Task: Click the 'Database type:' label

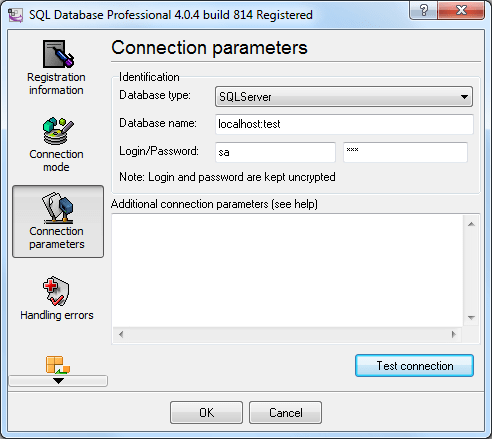Action: 155,95
